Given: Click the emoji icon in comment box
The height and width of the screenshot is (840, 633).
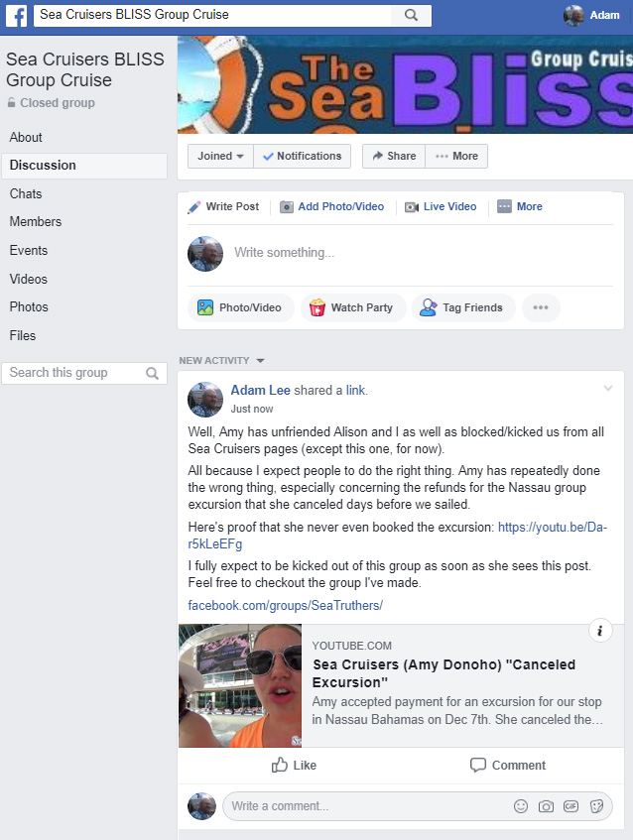Looking at the screenshot, I should (521, 806).
